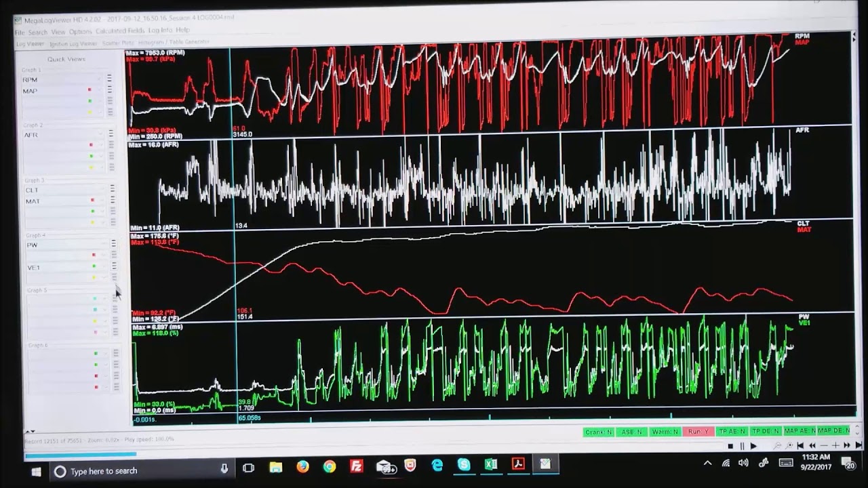The image size is (868, 488).
Task: Click the red color swatch of the MAP field
Action: (x=90, y=90)
